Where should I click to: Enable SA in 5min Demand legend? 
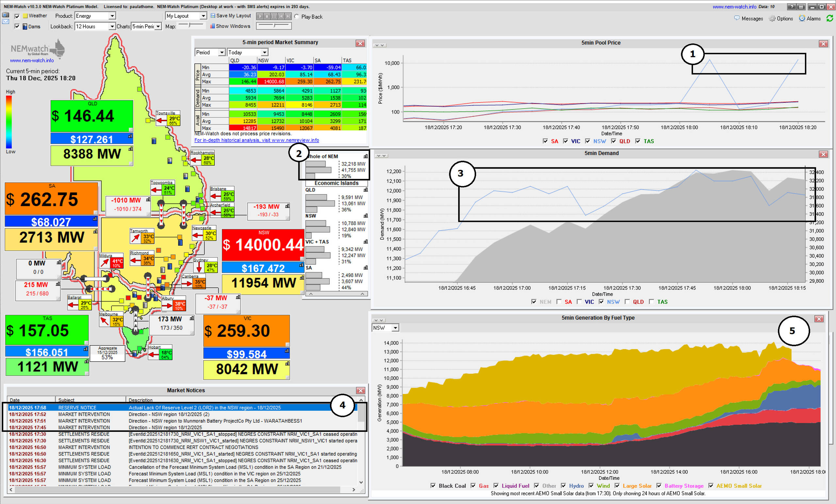pyautogui.click(x=559, y=302)
